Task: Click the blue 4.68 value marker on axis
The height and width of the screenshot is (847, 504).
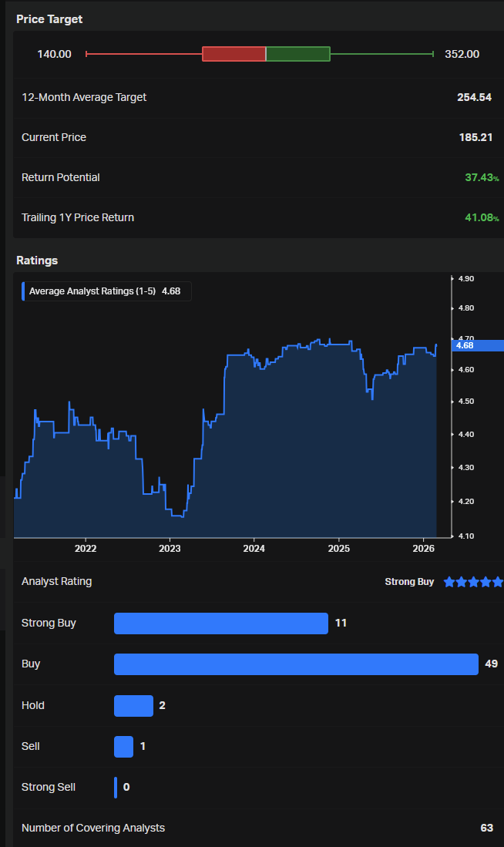Action: pos(478,346)
